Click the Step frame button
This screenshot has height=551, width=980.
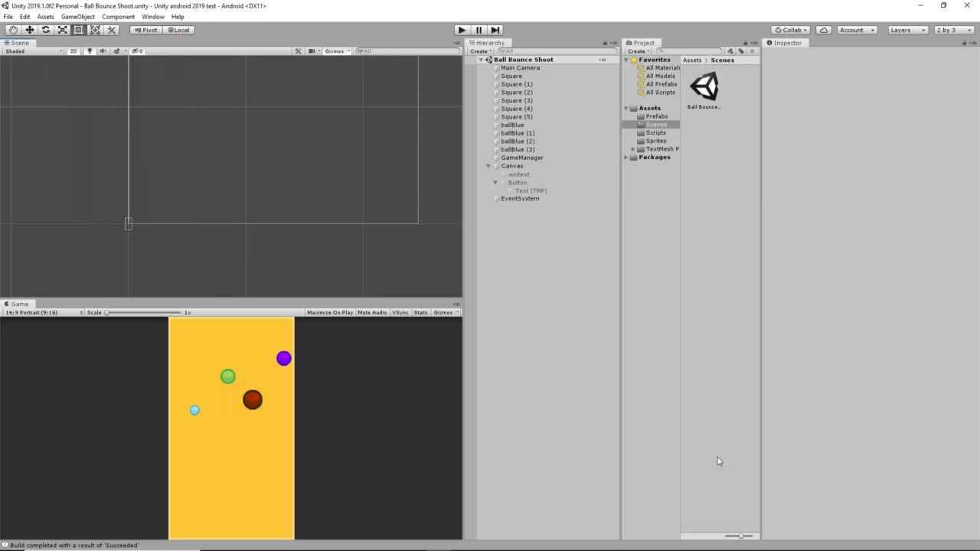[495, 30]
